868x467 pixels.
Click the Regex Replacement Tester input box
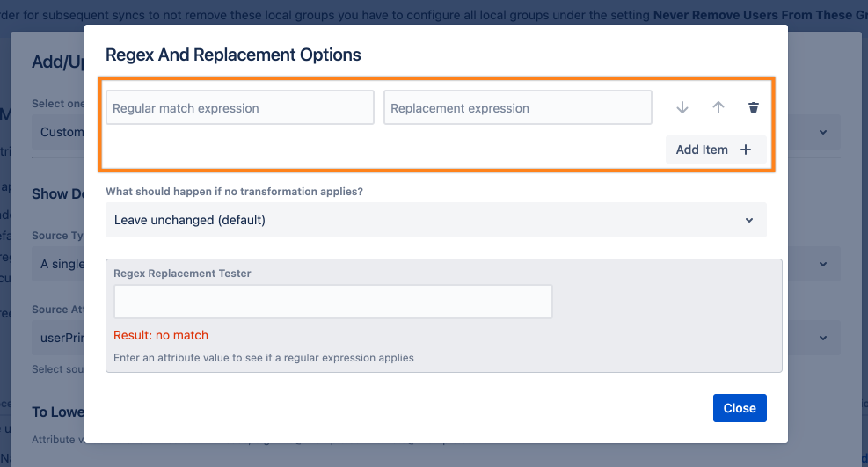332,302
